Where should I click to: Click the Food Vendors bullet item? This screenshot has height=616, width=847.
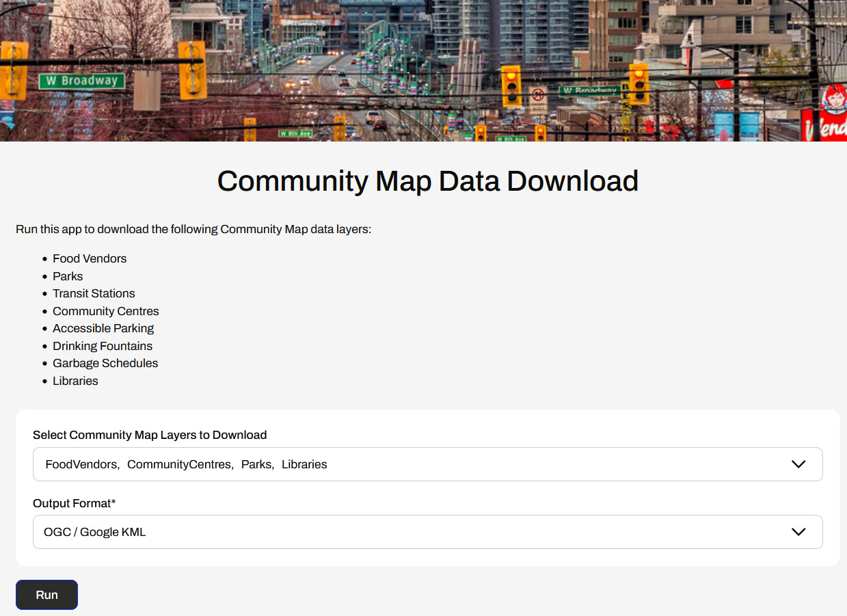(90, 258)
